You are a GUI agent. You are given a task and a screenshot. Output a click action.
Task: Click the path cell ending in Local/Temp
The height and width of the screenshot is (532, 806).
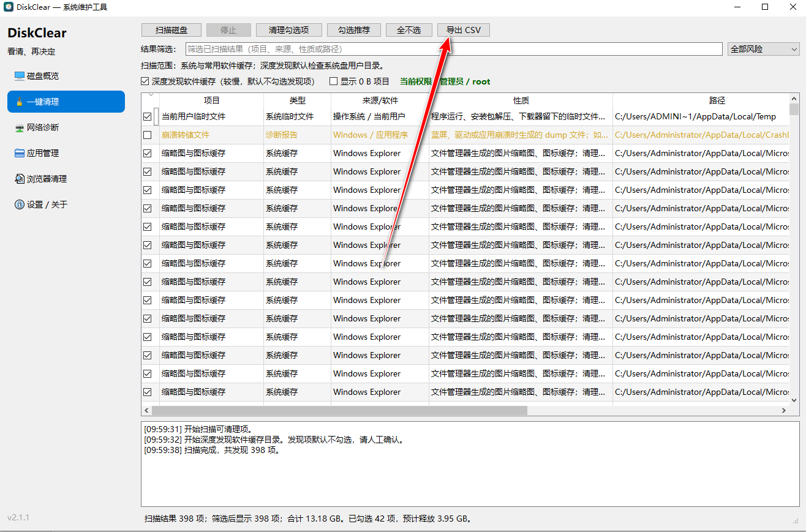[701, 116]
